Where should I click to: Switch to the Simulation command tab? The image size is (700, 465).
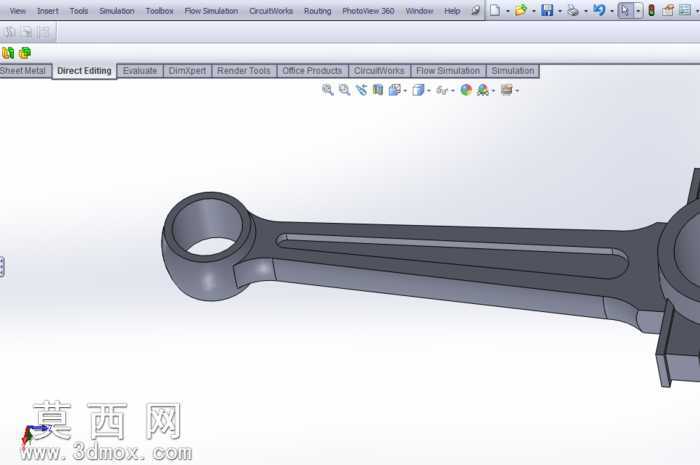512,71
